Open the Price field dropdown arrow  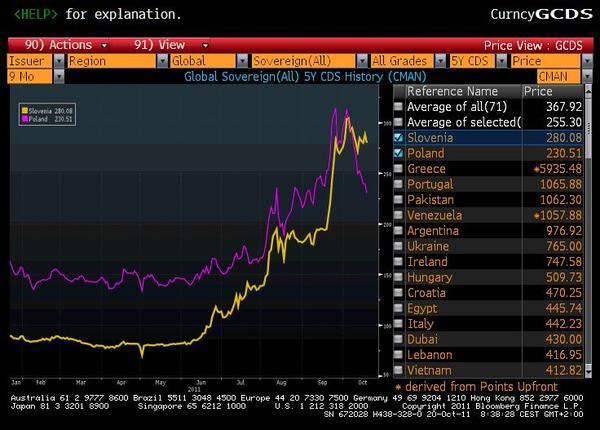[x=587, y=61]
